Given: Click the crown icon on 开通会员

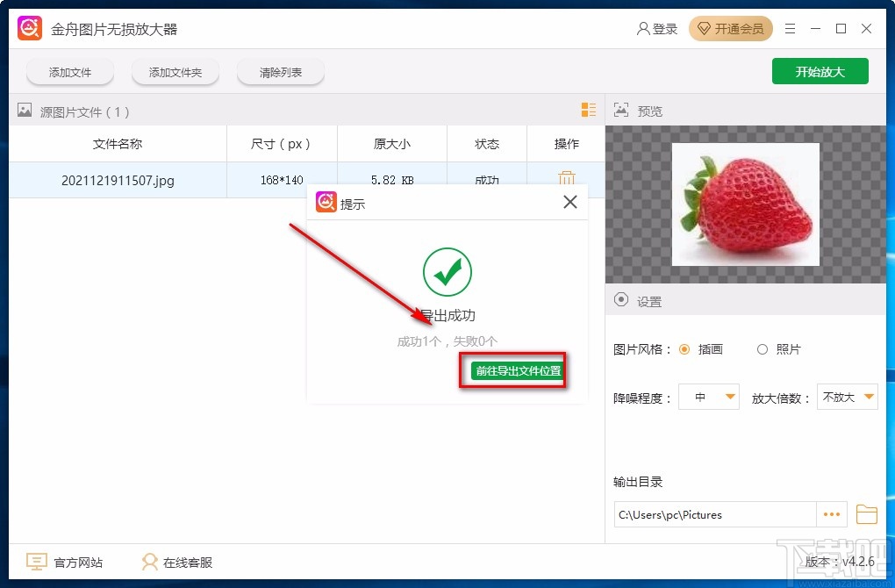Looking at the screenshot, I should [x=705, y=28].
